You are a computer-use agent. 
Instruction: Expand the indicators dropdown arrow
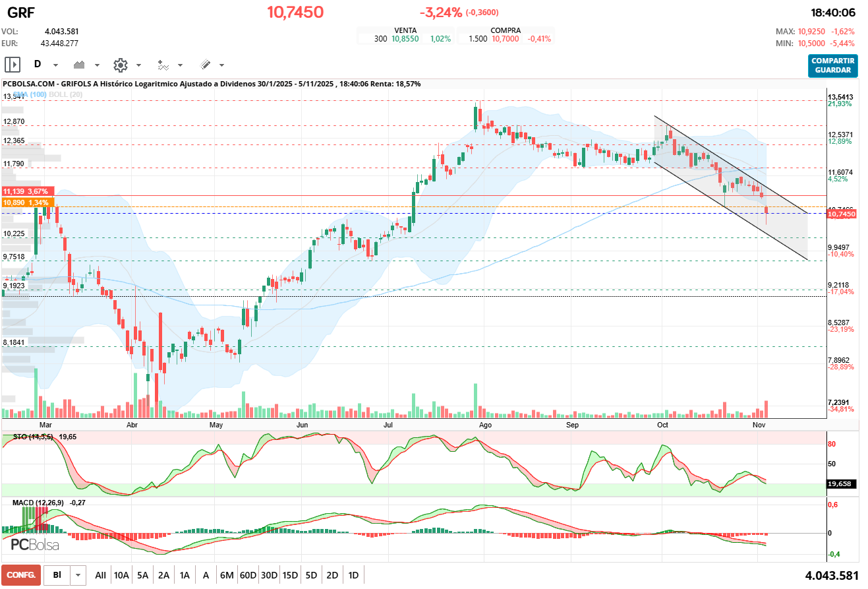click(180, 65)
